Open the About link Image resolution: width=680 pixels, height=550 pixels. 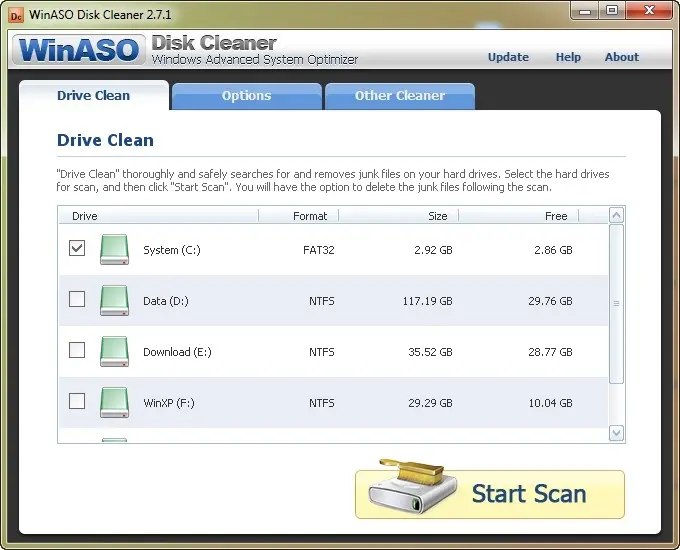622,57
